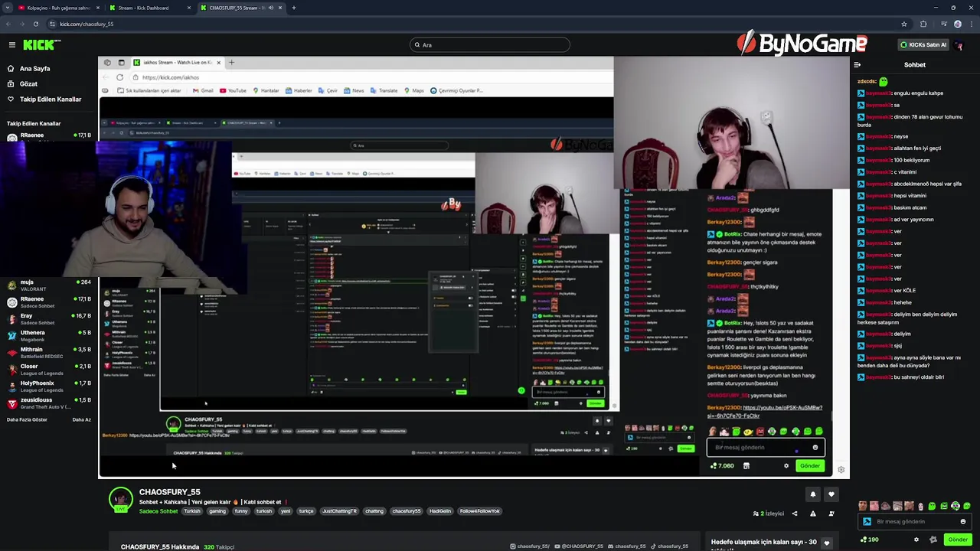
Task: Select the Mithrain channel in the sidebar
Action: (x=49, y=353)
